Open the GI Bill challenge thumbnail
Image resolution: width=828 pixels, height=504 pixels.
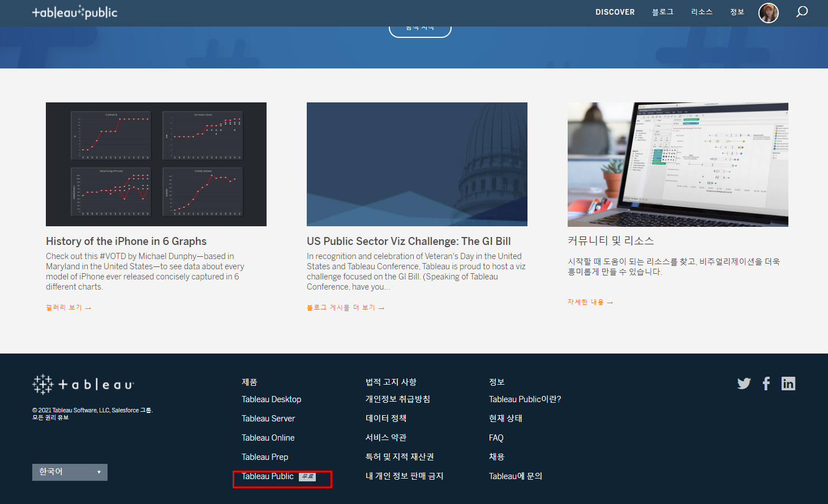point(417,164)
